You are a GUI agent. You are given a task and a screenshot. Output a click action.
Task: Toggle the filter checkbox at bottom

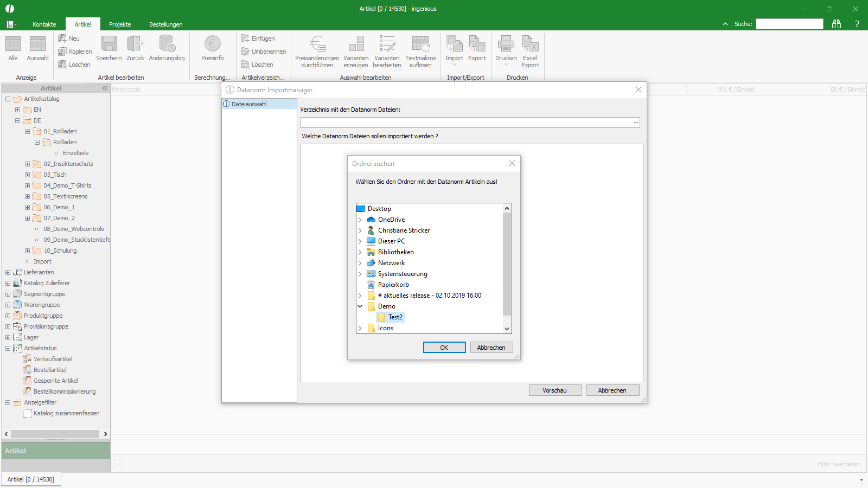[118, 464]
